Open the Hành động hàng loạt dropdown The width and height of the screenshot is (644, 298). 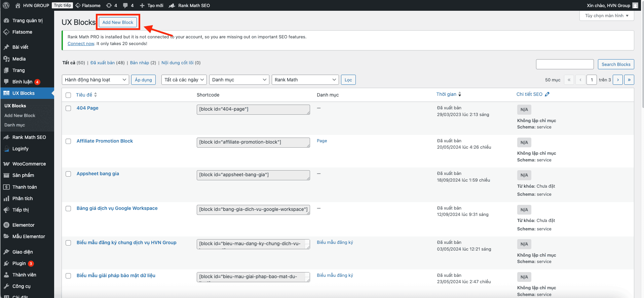tap(95, 80)
